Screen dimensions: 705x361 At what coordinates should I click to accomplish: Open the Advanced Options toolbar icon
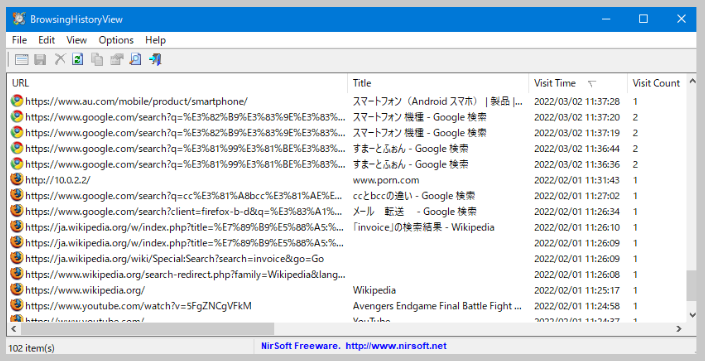pos(22,59)
